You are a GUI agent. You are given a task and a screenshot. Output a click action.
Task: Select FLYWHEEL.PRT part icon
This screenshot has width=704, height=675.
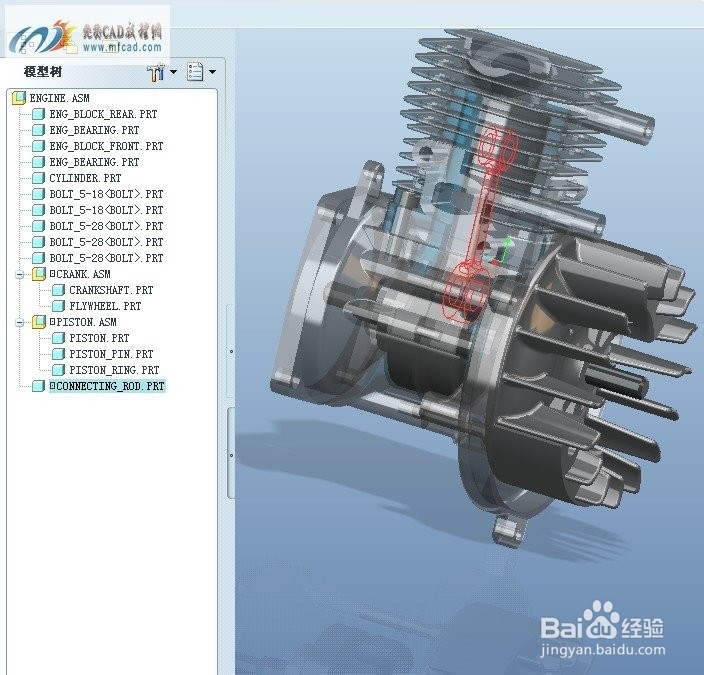point(58,306)
